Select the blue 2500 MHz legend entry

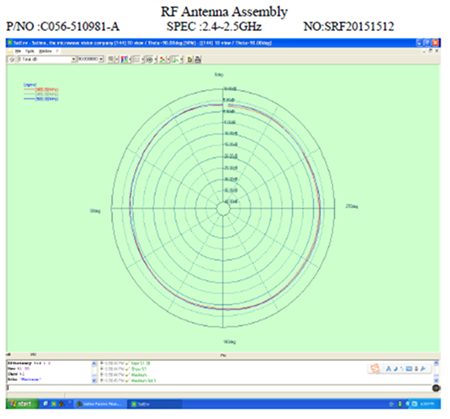point(41,99)
